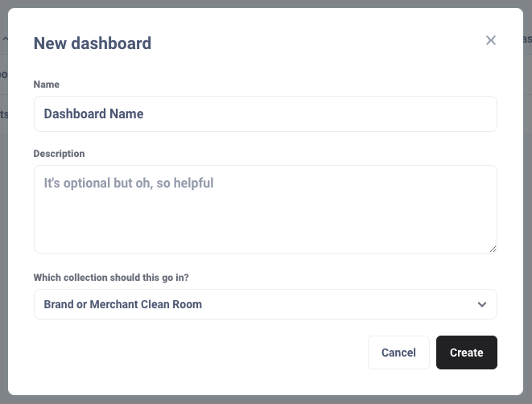Click the dimmed backdrop above the dialog

point(266,3)
